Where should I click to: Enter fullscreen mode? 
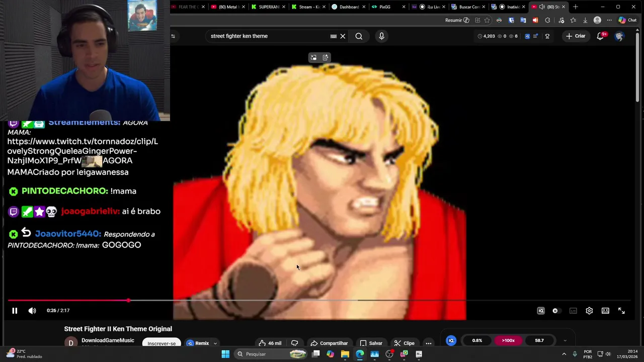pos(621,311)
